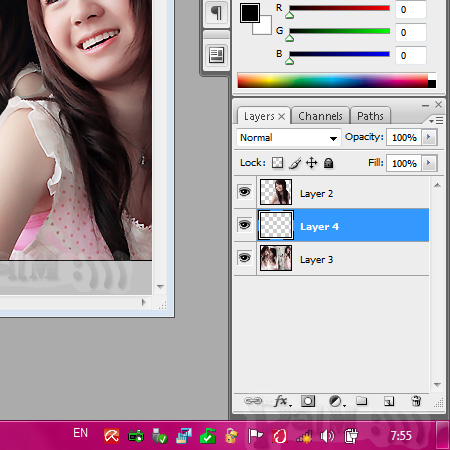The width and height of the screenshot is (450, 450).
Task: Click the G value input field
Action: [411, 32]
